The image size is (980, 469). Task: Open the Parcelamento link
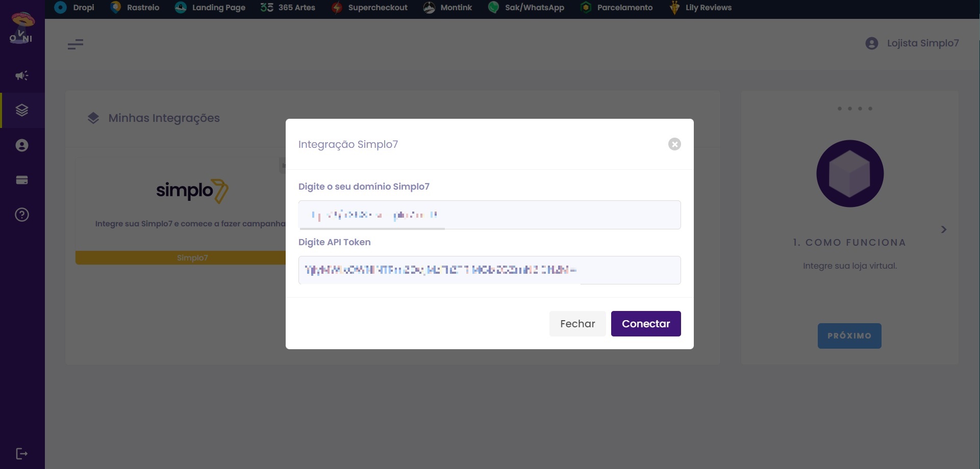tap(625, 8)
